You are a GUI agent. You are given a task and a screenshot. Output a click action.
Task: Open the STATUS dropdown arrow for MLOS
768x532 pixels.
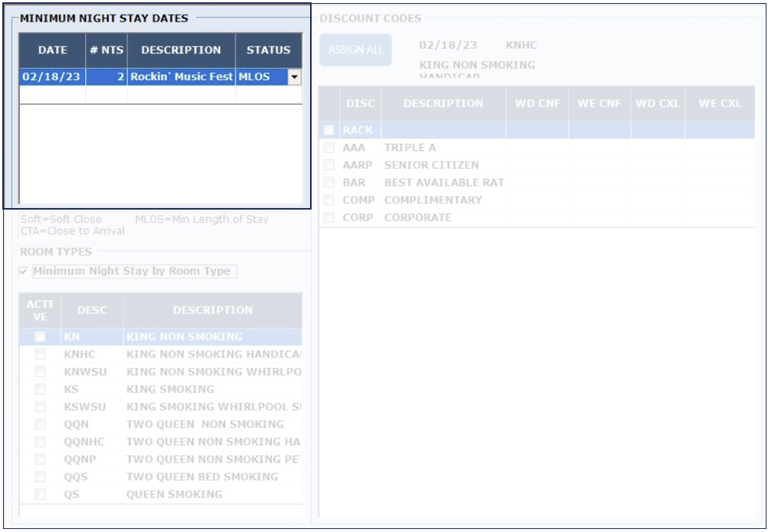pyautogui.click(x=295, y=77)
